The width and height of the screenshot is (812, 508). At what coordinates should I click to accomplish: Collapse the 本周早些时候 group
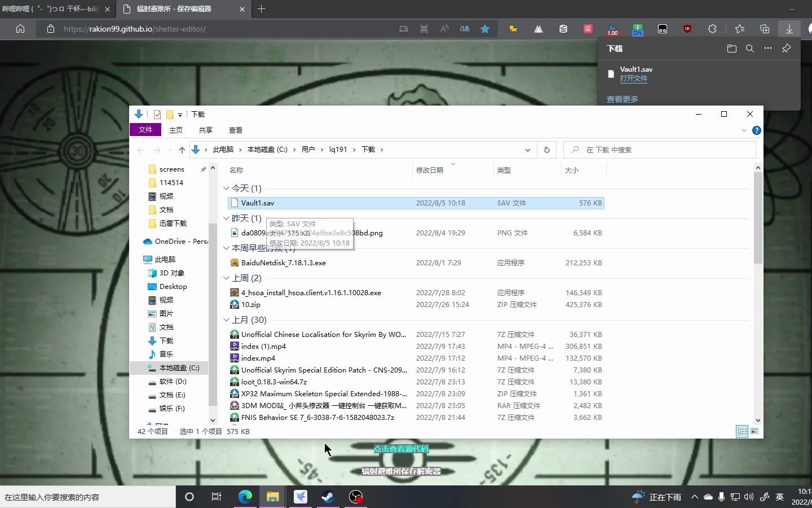pyautogui.click(x=226, y=248)
